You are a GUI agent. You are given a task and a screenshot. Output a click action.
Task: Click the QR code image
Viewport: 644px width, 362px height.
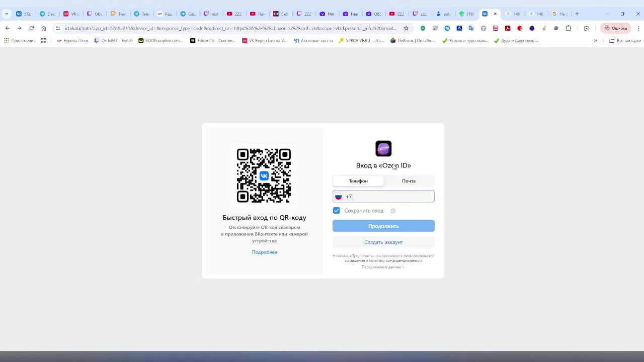point(264,175)
